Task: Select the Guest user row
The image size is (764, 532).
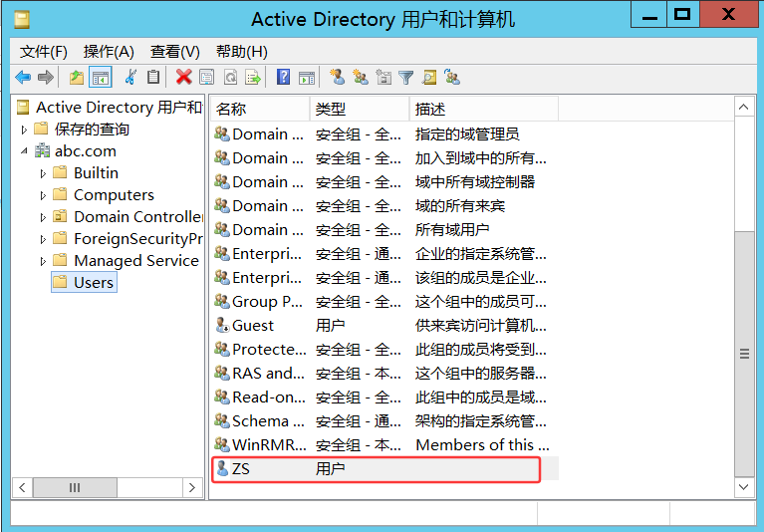Action: [384, 325]
